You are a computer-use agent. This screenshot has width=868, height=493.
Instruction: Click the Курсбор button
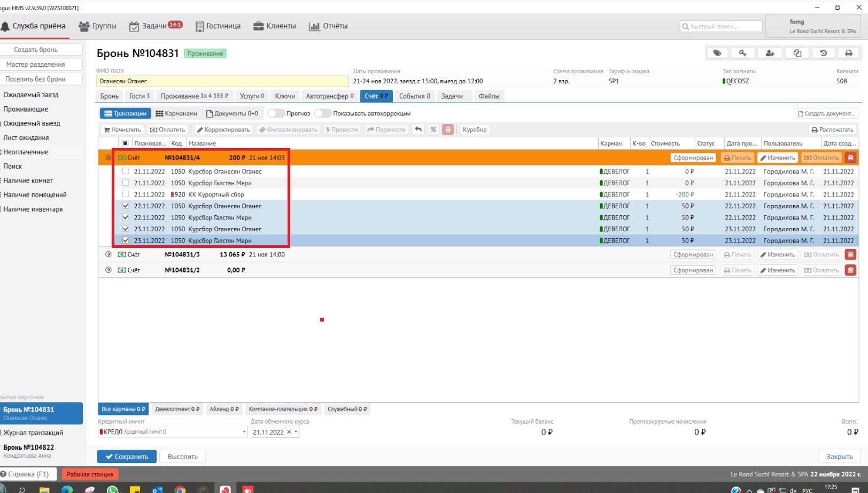[475, 130]
